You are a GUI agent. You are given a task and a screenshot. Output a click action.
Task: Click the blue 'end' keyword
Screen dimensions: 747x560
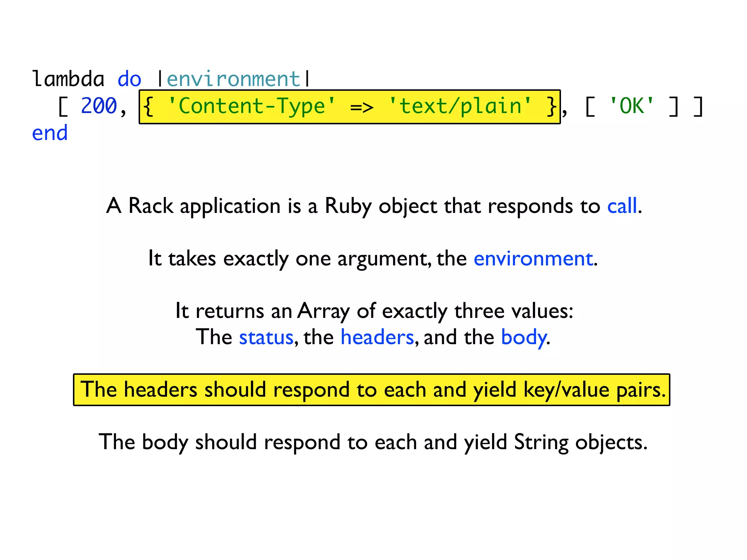click(50, 133)
